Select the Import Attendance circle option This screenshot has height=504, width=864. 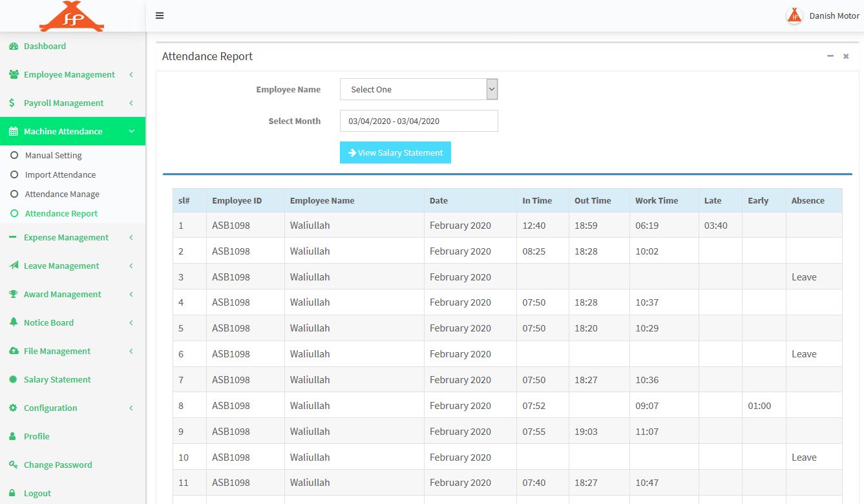point(14,175)
